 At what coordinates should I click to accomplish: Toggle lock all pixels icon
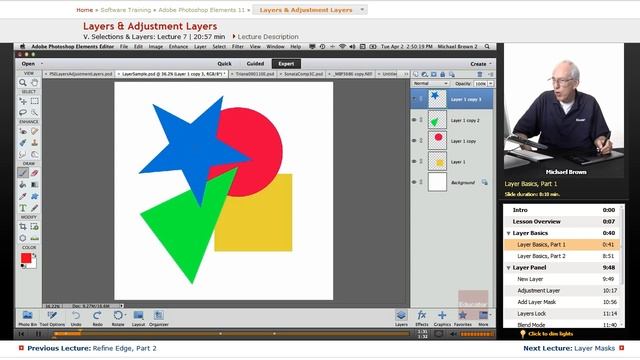[442, 74]
